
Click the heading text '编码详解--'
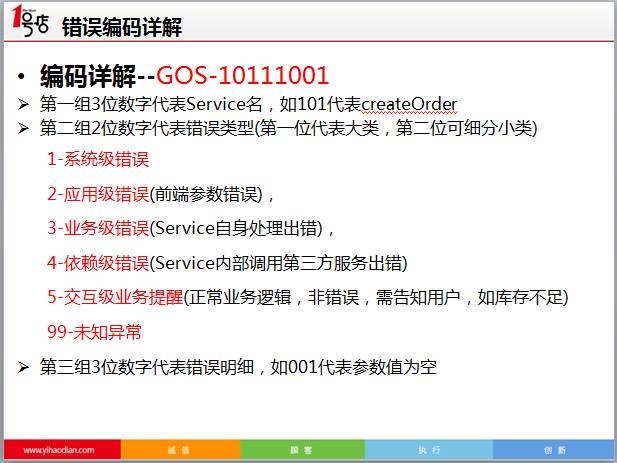pyautogui.click(x=98, y=76)
